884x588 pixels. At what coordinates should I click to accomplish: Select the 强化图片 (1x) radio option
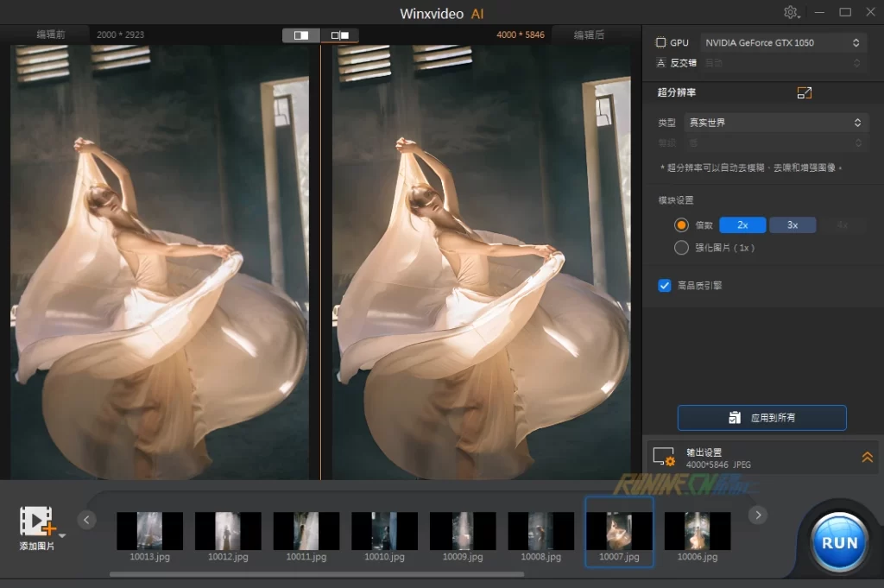coord(681,248)
